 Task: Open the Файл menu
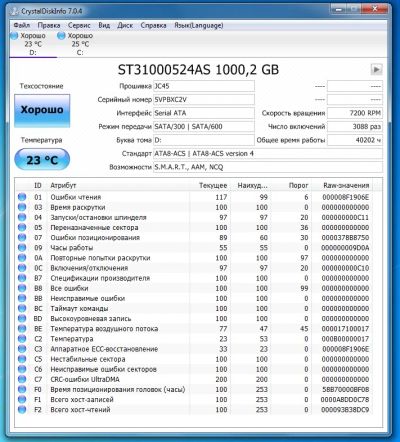point(22,25)
